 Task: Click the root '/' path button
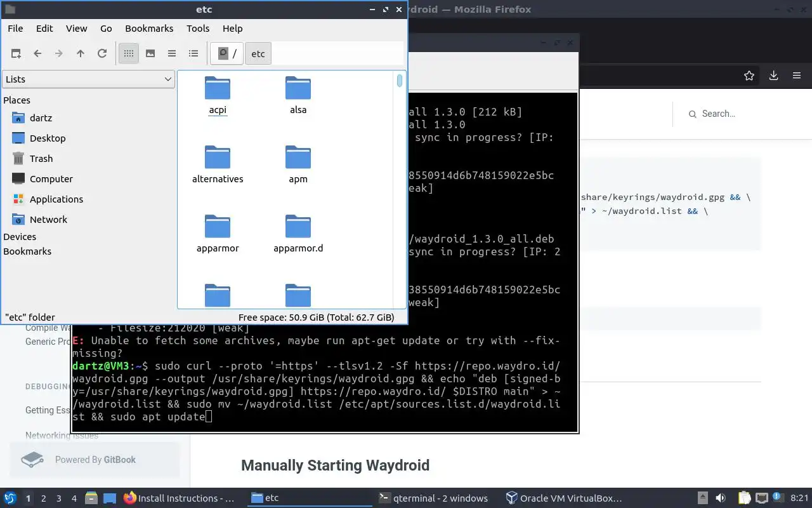(x=227, y=54)
